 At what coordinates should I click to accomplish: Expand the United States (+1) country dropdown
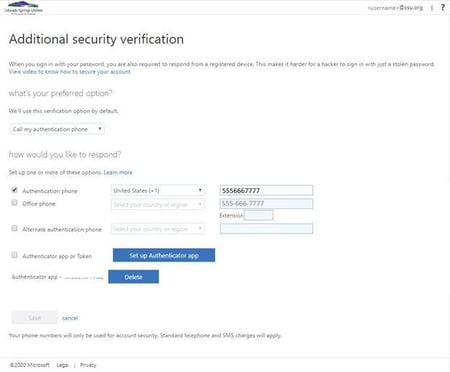point(158,190)
